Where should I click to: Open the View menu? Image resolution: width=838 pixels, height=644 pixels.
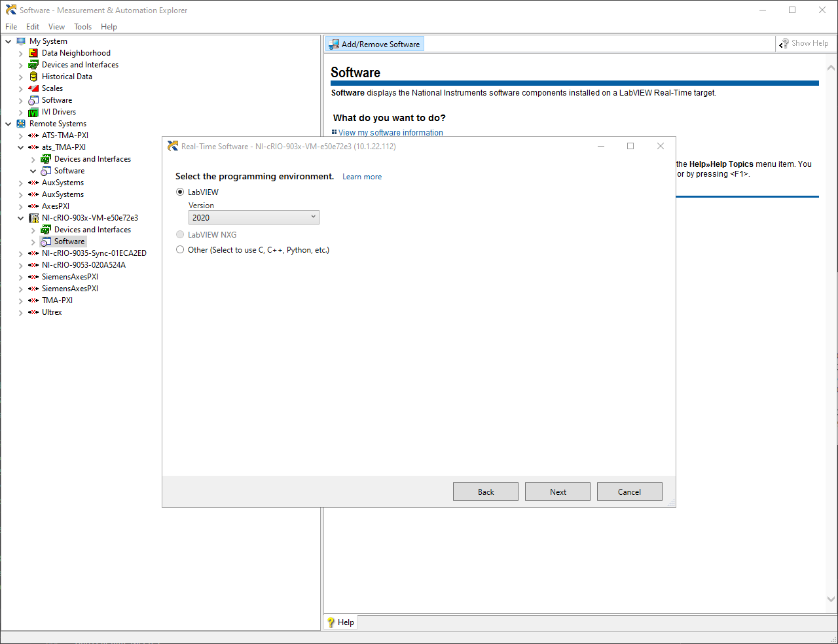pyautogui.click(x=56, y=27)
